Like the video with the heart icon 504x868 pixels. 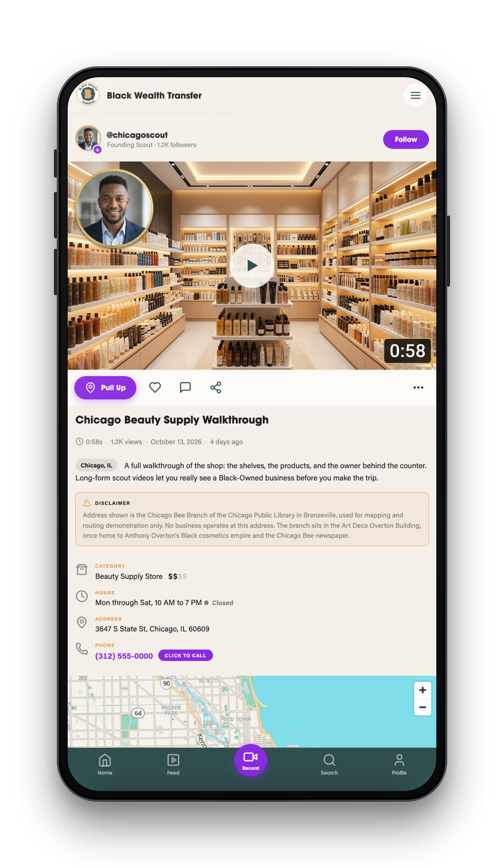(155, 388)
